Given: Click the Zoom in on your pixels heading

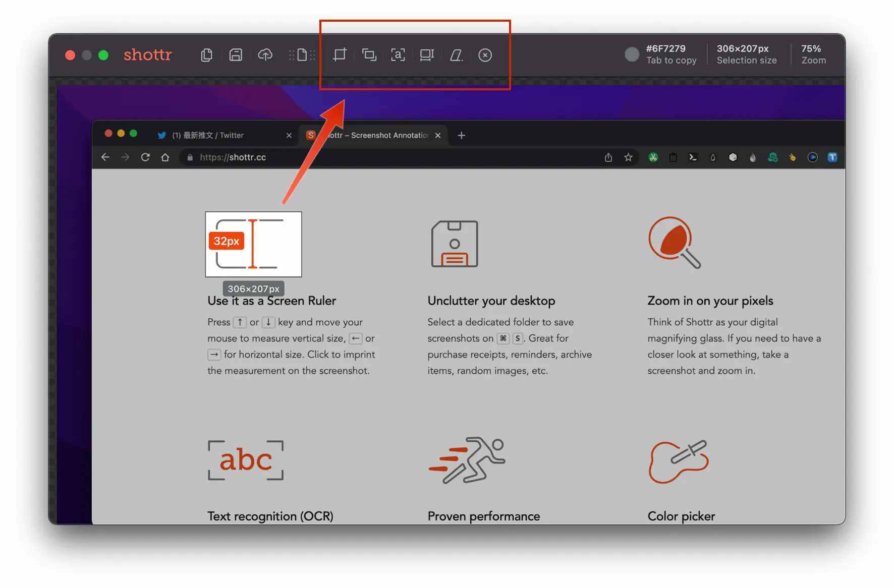Looking at the screenshot, I should click(710, 301).
